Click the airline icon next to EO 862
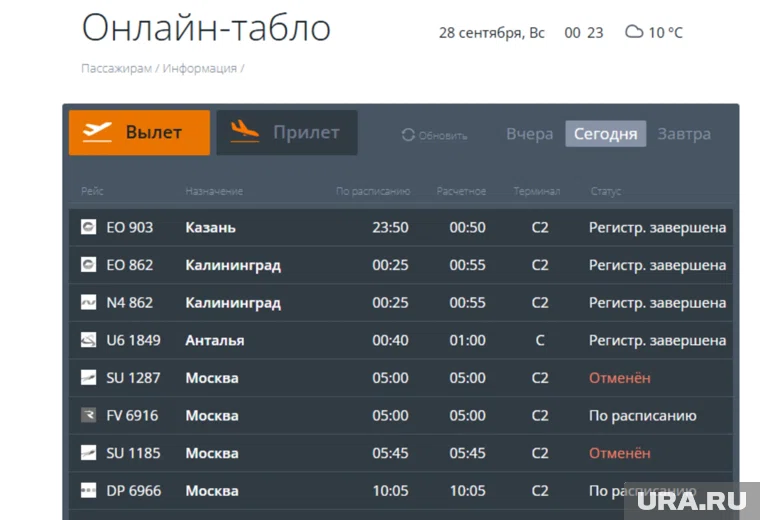 88,265
